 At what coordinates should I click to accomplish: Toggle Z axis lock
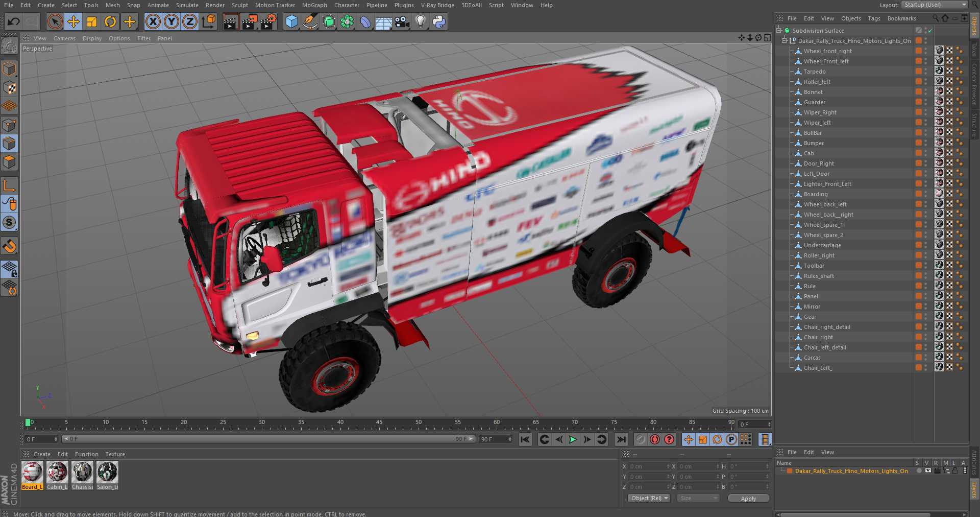tap(190, 21)
